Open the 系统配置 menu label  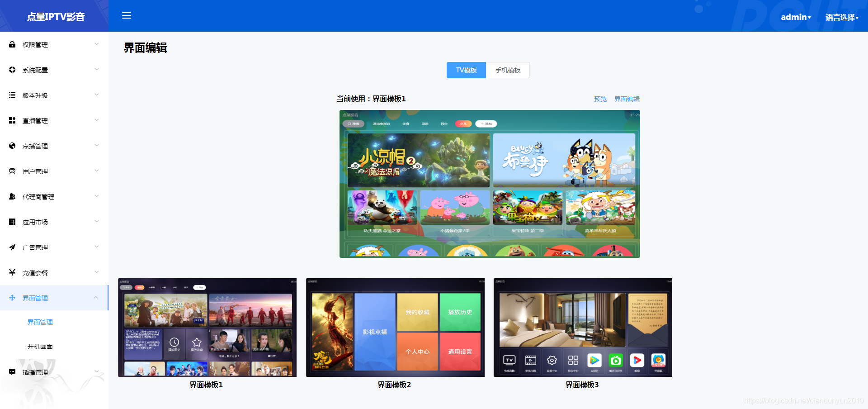coord(35,70)
